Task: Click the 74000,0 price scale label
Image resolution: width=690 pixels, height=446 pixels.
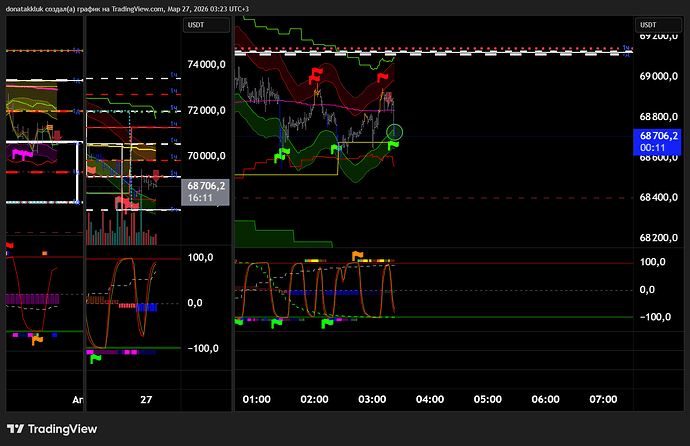Action: point(207,64)
